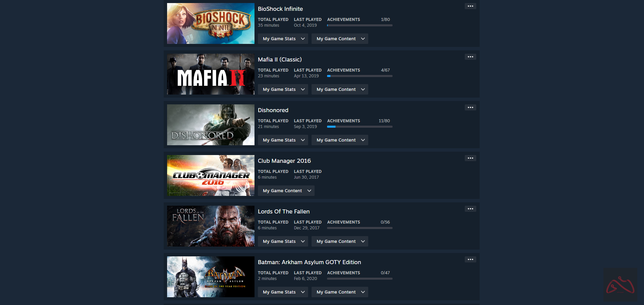
Task: Open the more-options icon for Club Manager 2016
Action: click(470, 158)
